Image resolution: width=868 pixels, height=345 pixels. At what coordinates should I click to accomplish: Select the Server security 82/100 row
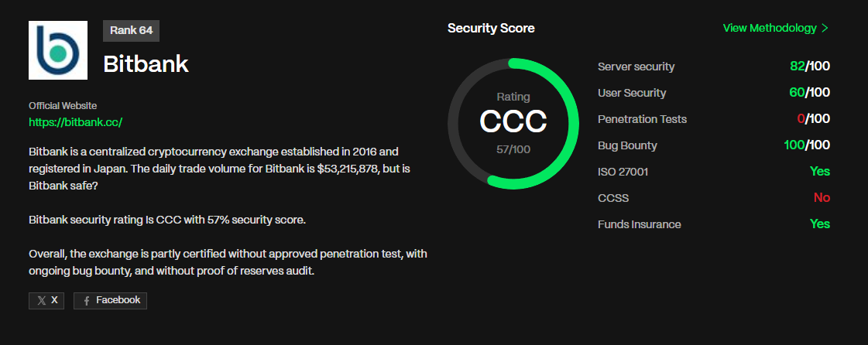point(714,67)
